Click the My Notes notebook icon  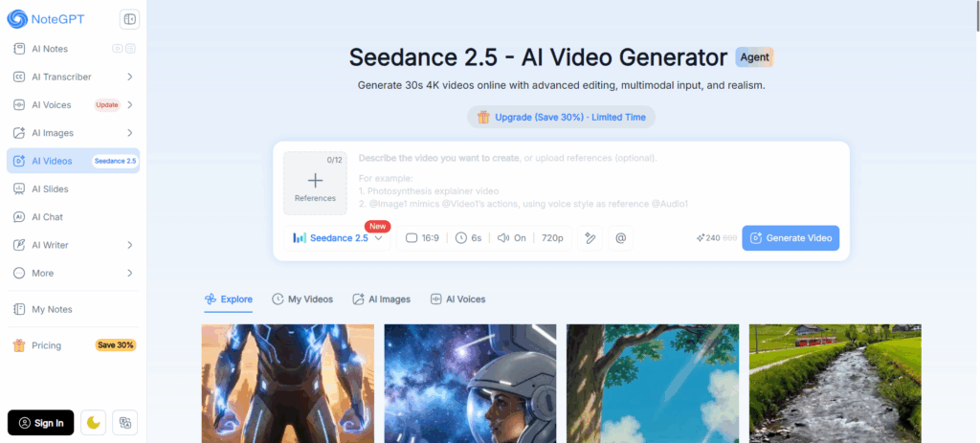(19, 309)
